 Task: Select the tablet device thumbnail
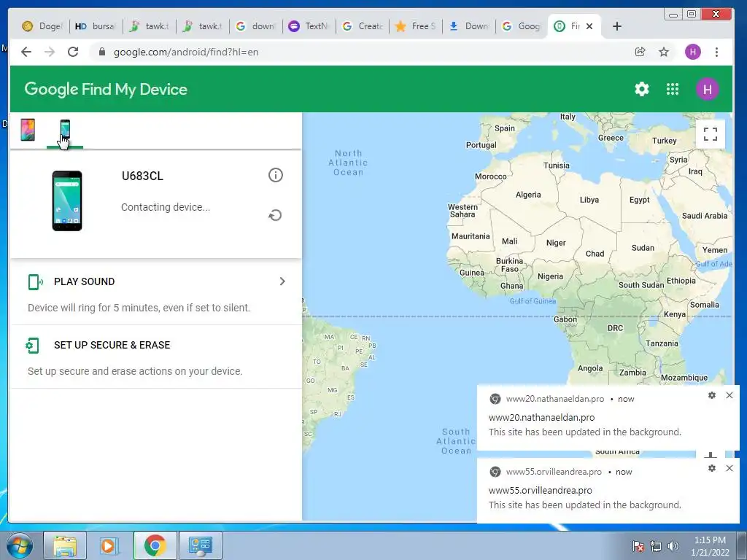(x=28, y=130)
